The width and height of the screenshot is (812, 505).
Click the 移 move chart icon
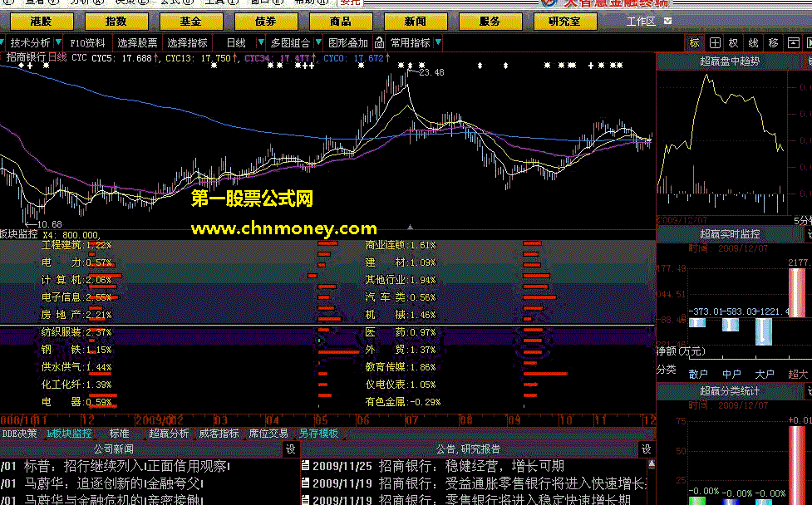(x=773, y=43)
